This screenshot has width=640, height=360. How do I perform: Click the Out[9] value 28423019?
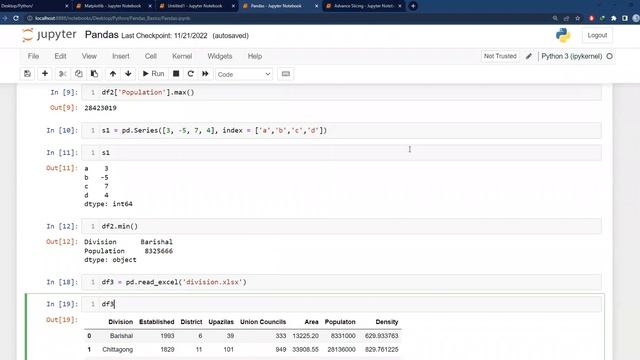tap(100, 108)
